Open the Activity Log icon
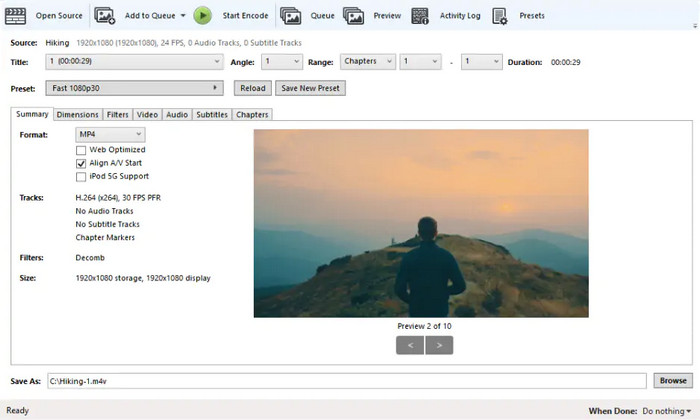Viewport: 700px width, 420px height. click(x=421, y=15)
